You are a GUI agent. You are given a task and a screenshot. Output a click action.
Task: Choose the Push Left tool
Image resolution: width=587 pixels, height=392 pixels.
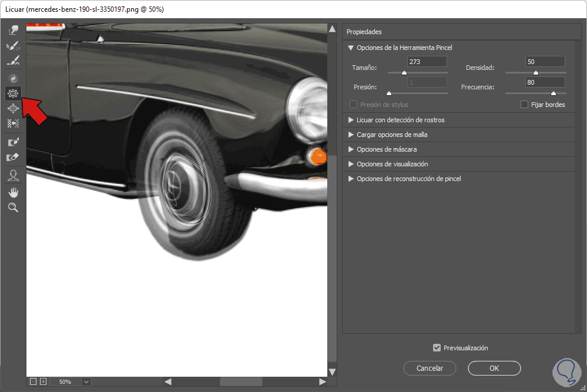click(x=13, y=123)
